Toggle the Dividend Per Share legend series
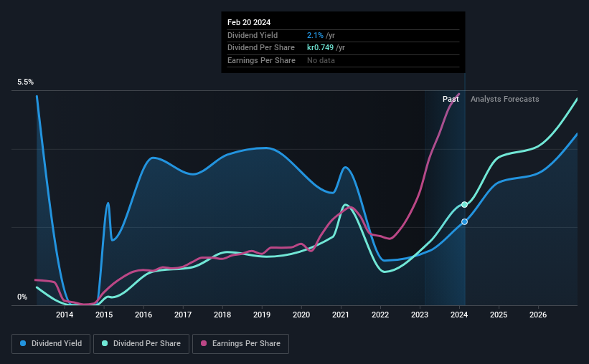This screenshot has width=589, height=364. pyautogui.click(x=141, y=344)
